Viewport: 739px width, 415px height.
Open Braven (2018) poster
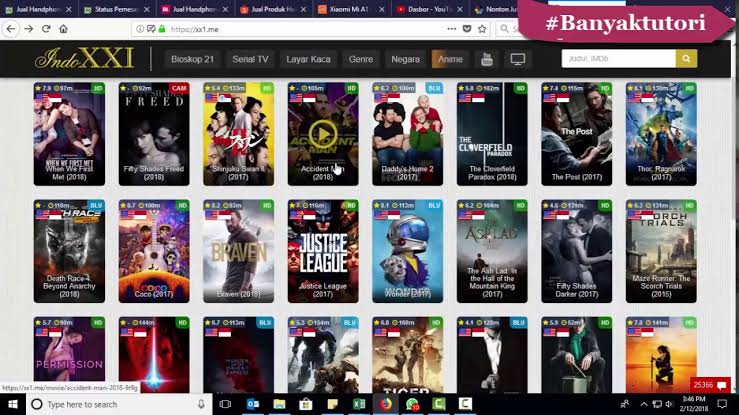238,251
